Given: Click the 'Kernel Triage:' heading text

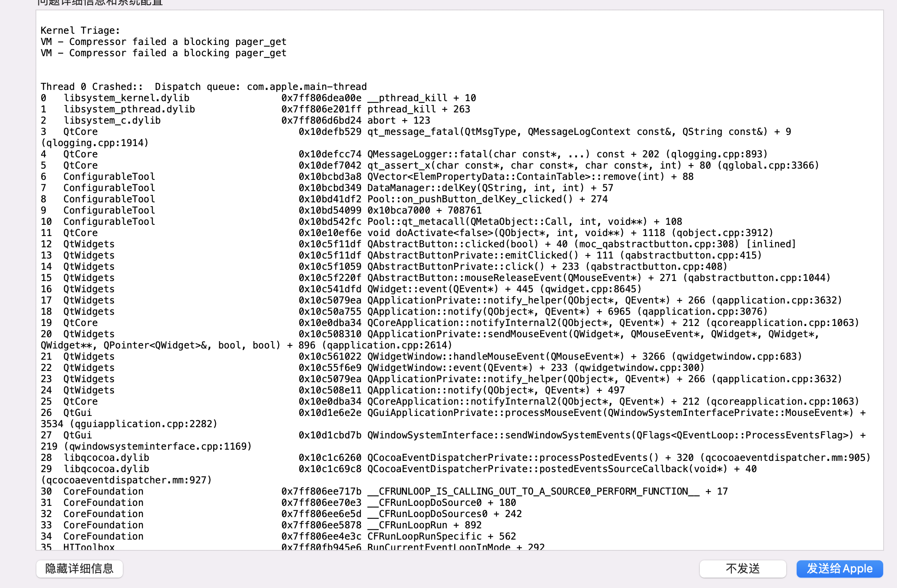Looking at the screenshot, I should (80, 30).
